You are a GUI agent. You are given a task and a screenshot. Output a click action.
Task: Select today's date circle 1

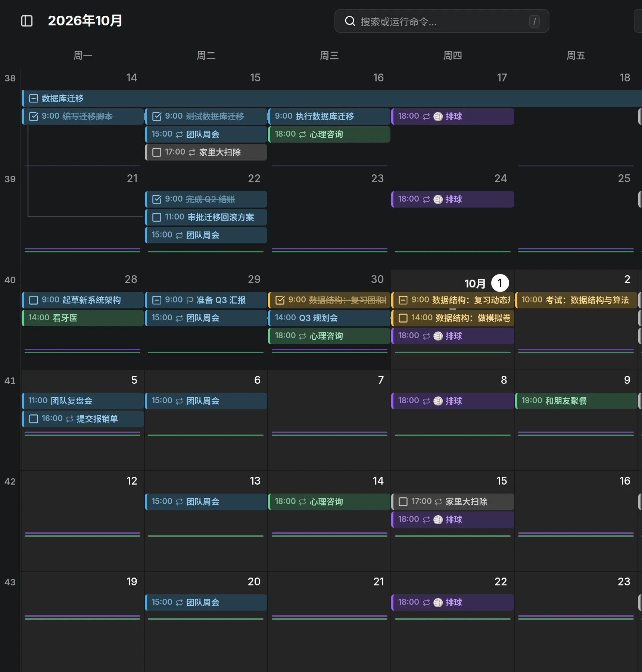click(500, 283)
